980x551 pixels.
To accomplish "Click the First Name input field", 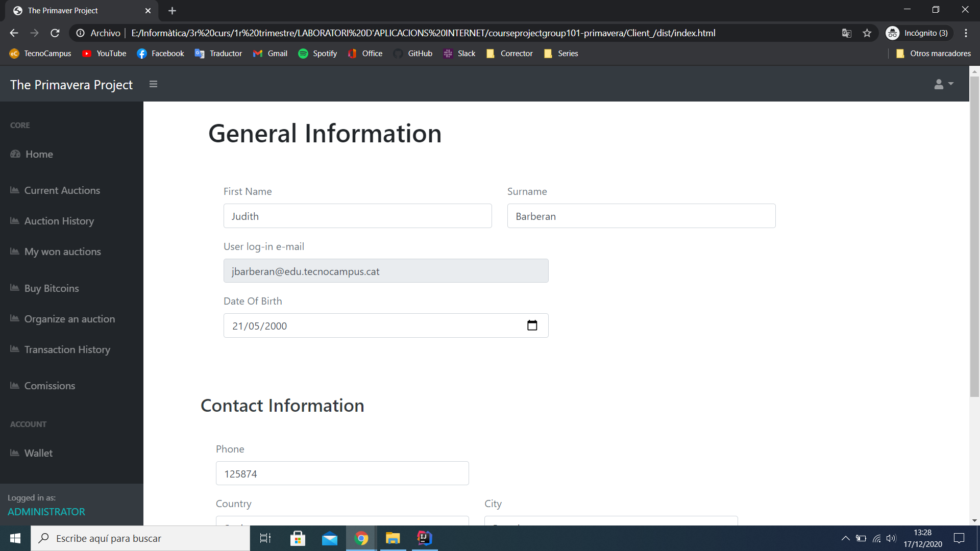I will [357, 216].
